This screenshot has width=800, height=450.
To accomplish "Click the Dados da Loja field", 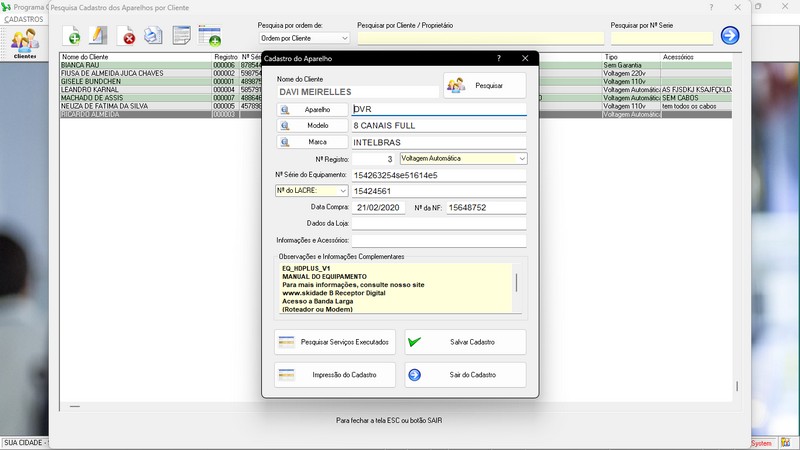I will (438, 224).
